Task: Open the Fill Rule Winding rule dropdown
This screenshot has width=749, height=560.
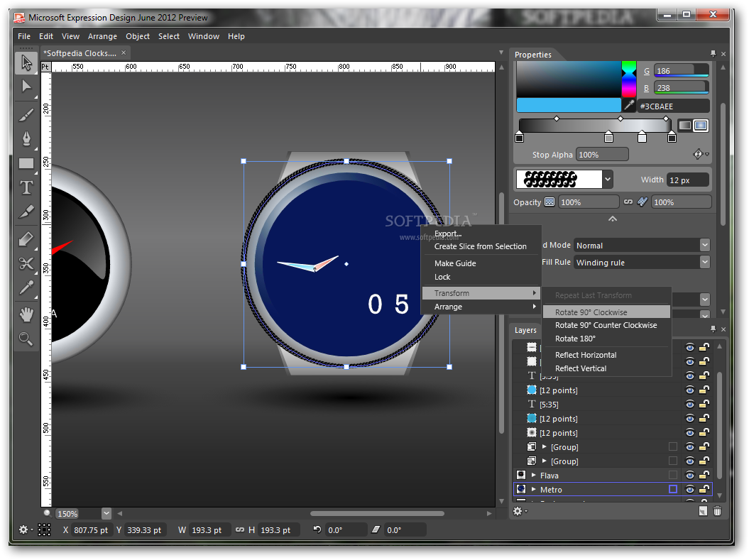Action: coord(705,262)
